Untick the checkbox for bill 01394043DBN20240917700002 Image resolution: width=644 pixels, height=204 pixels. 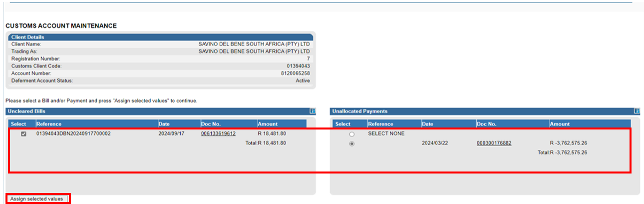pyautogui.click(x=23, y=134)
